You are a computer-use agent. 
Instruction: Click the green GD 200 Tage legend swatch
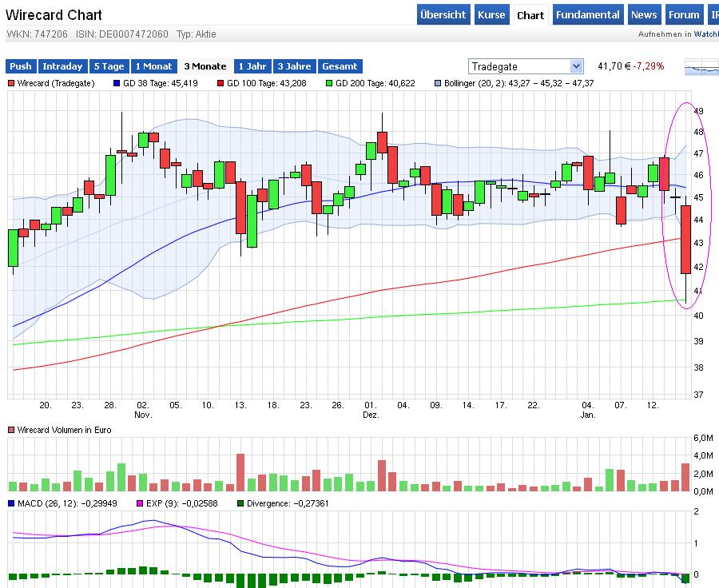(x=329, y=83)
